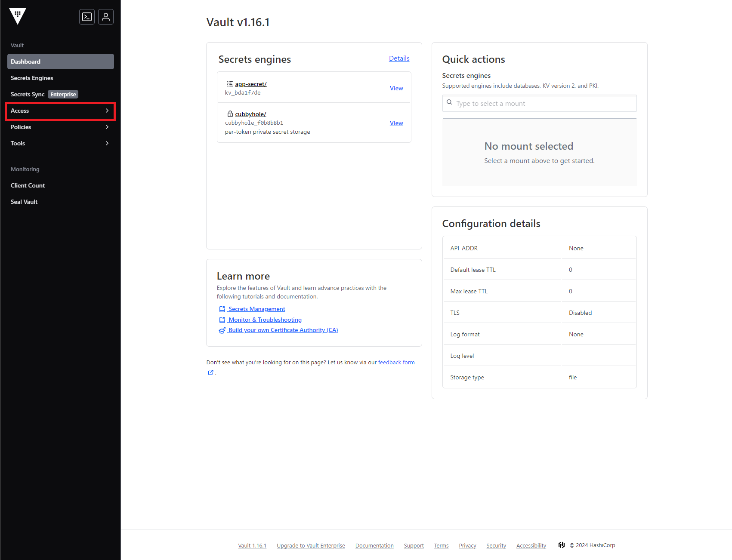Click 'per-token private secret storage' description
Image resolution: width=732 pixels, height=560 pixels.
tap(267, 132)
